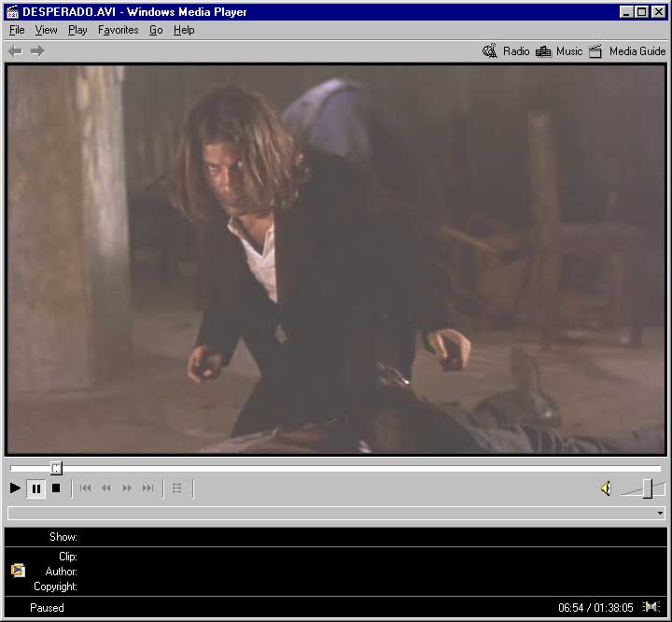Screen dimensions: 672x622
Task: Open the Play menu
Action: [x=77, y=30]
